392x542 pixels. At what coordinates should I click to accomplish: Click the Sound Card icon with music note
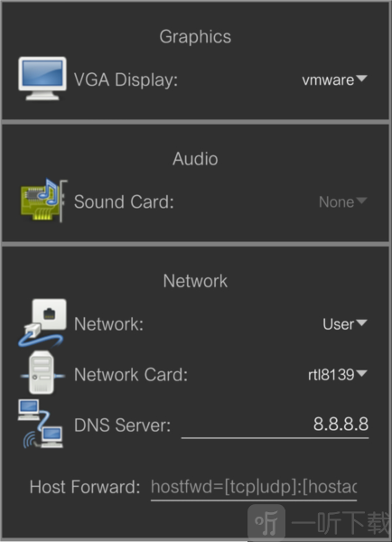tap(43, 201)
